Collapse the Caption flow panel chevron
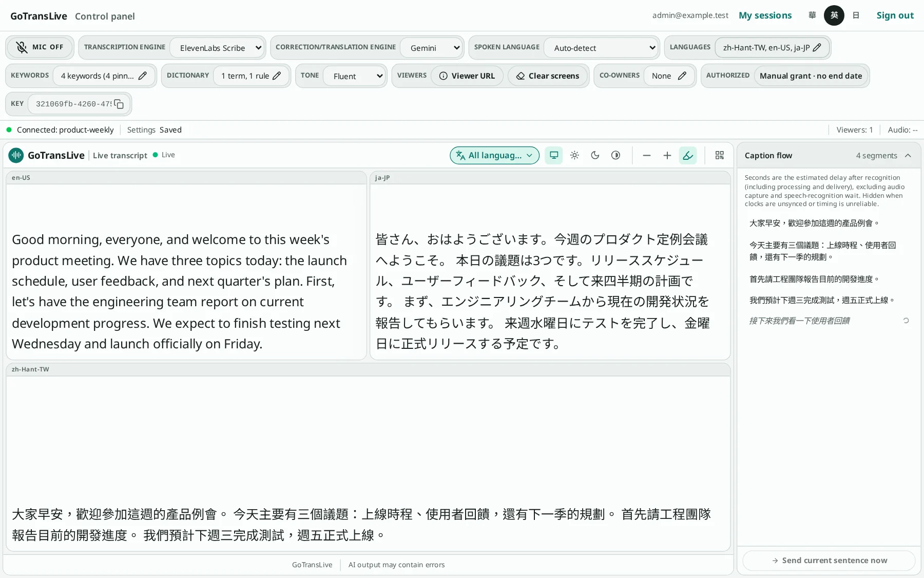The image size is (924, 578). tap(908, 156)
